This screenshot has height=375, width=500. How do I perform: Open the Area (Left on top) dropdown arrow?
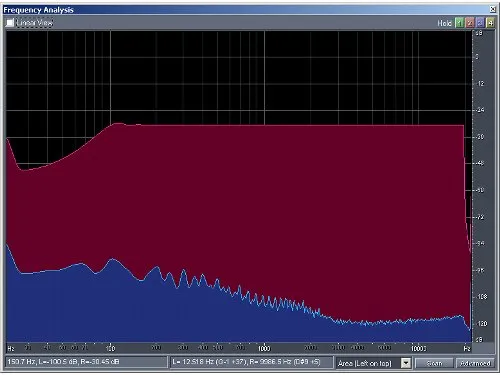click(x=406, y=363)
